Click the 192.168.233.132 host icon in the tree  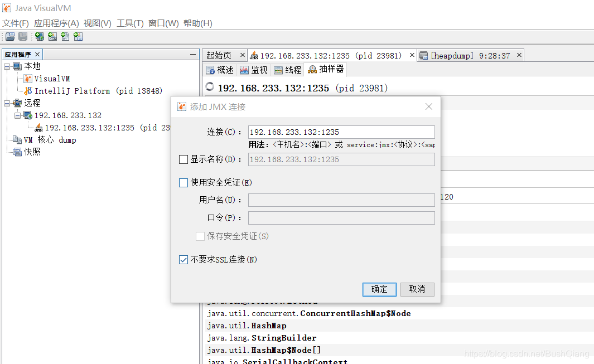(x=28, y=115)
